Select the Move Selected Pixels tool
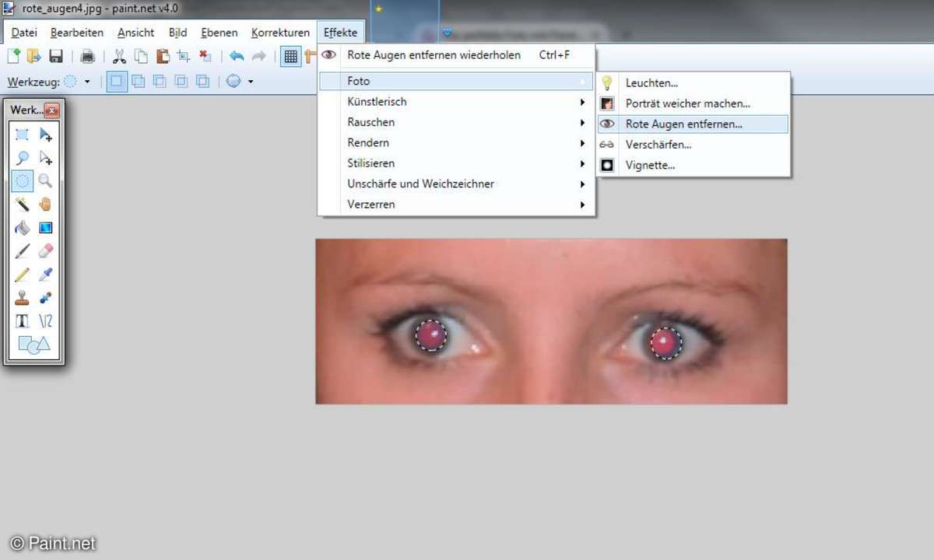 click(x=46, y=135)
